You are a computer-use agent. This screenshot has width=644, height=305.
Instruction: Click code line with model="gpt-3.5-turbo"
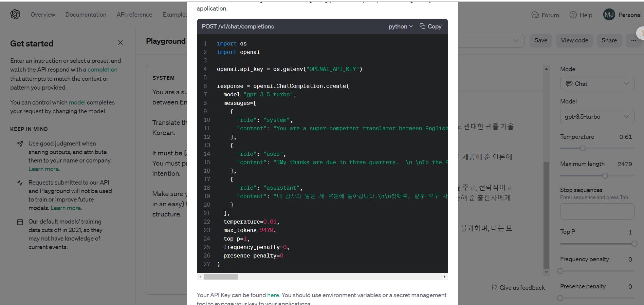(259, 95)
